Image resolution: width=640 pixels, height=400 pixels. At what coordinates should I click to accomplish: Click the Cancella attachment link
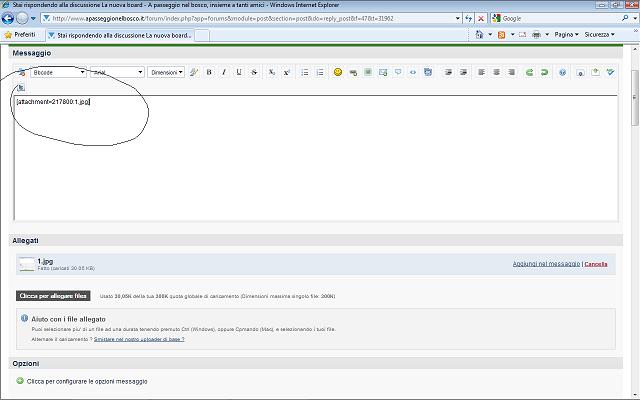(x=596, y=264)
